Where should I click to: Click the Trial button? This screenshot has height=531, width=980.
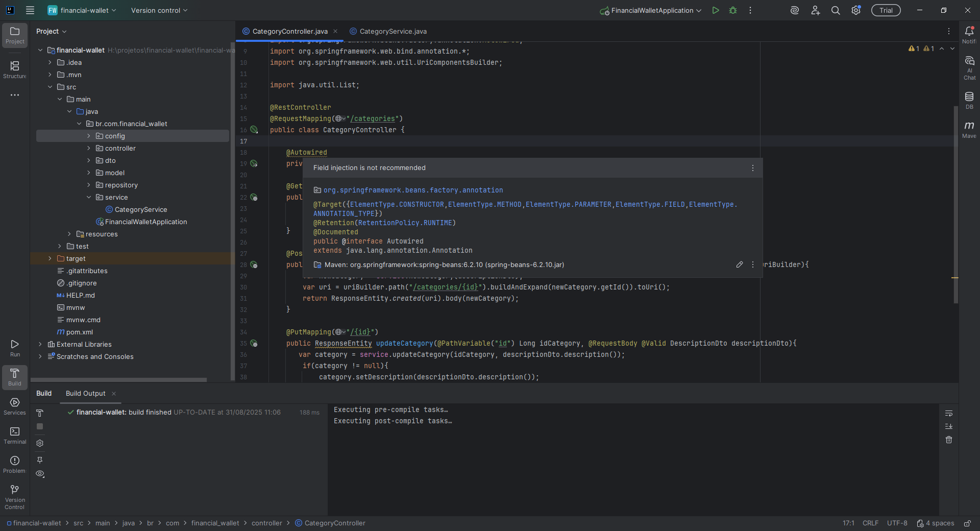pos(886,10)
